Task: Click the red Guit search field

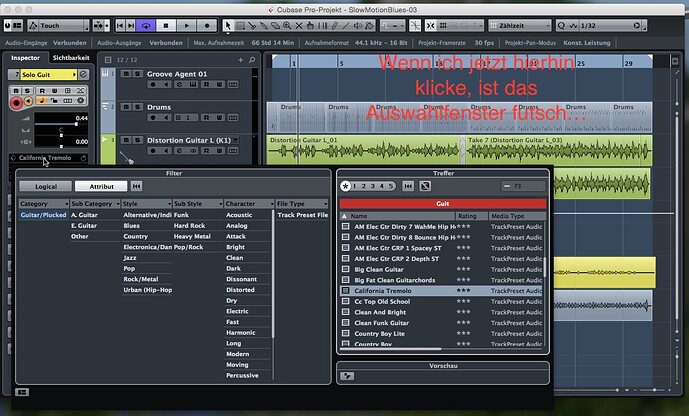Action: coord(443,203)
